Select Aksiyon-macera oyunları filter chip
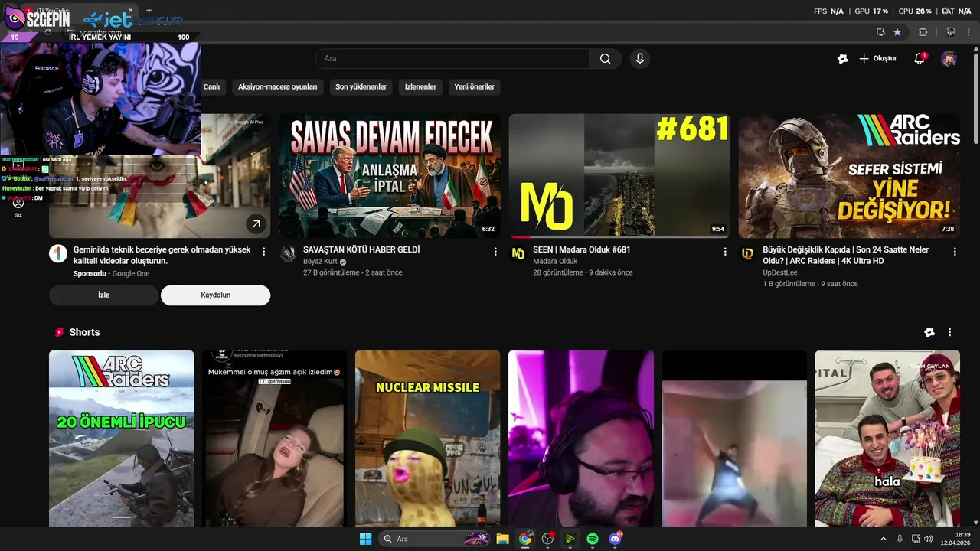This screenshot has width=980, height=551. pos(278,86)
